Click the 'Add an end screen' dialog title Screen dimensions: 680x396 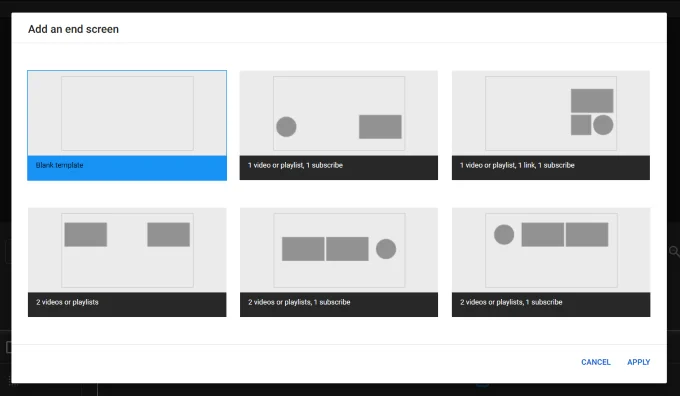click(73, 29)
